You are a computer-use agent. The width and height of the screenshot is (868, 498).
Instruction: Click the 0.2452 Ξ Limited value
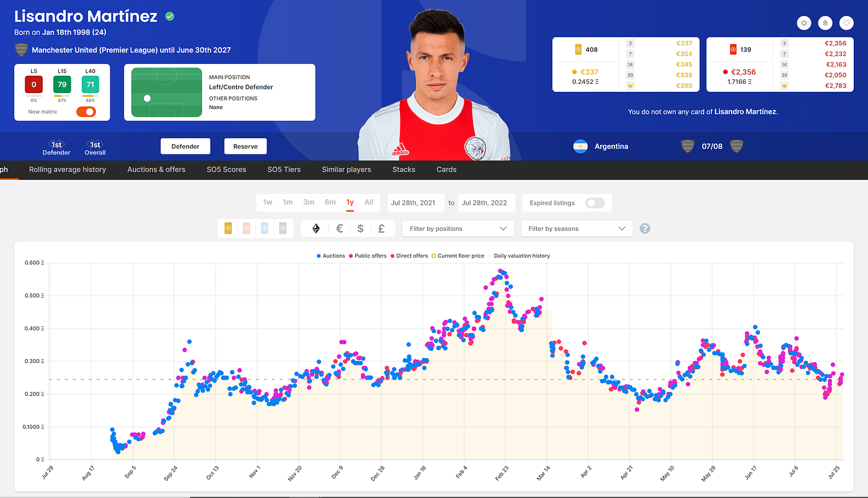point(585,82)
